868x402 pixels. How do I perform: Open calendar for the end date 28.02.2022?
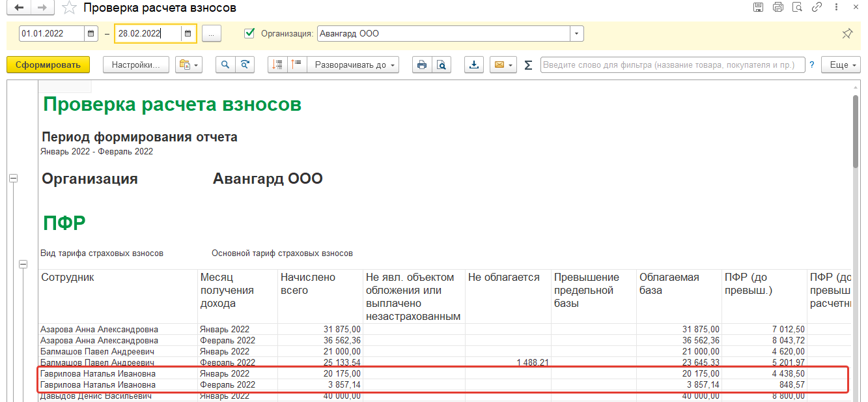(x=188, y=34)
